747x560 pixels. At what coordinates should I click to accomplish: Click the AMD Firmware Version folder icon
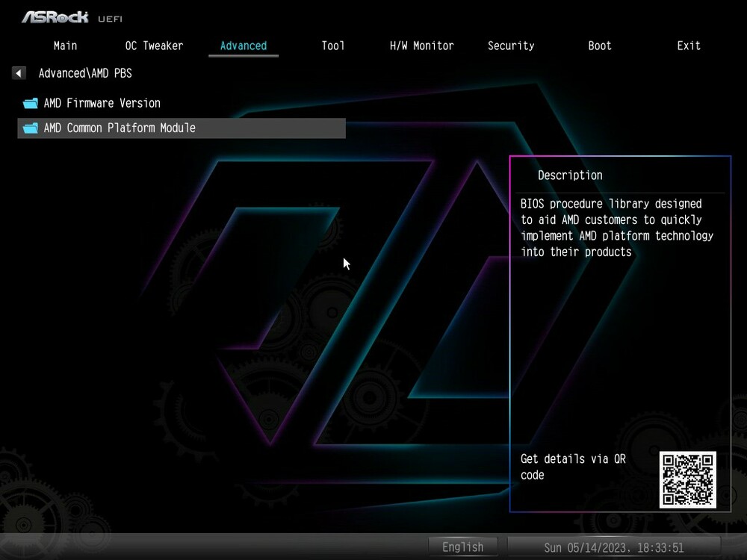point(31,103)
